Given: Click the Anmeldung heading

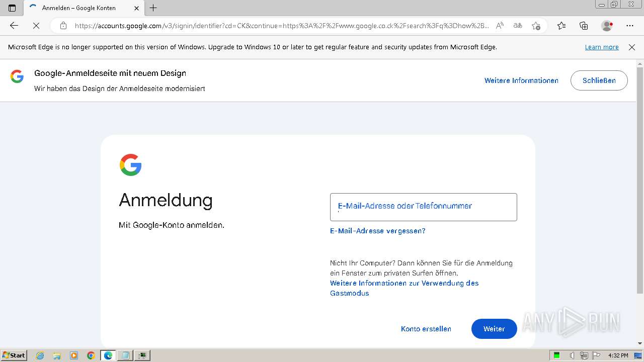Looking at the screenshot, I should [x=166, y=200].
